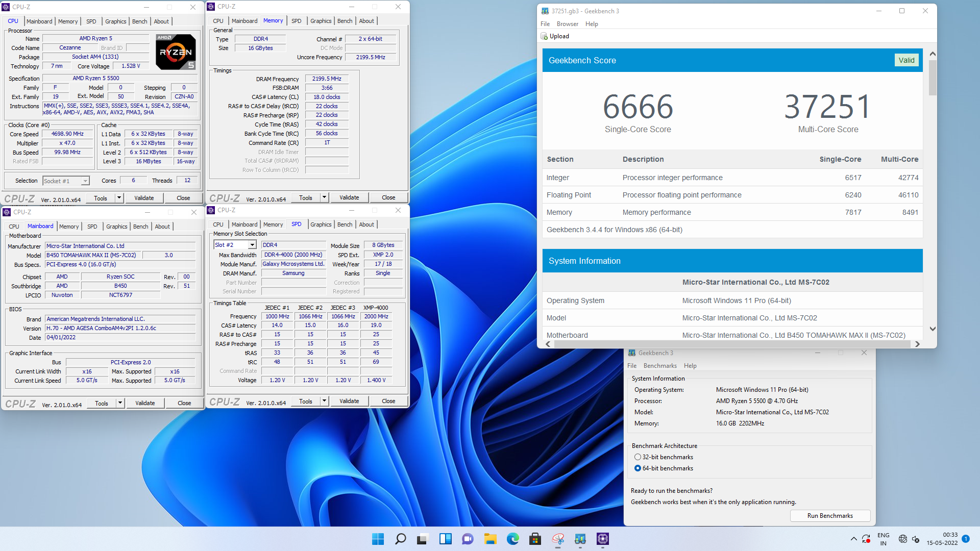Open Browser menu in Geekbench results
Viewport: 980px width, 551px height.
tap(568, 24)
